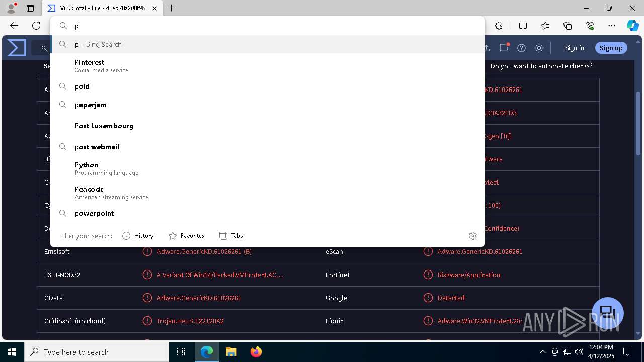This screenshot has width=644, height=362.
Task: Open Edge Collections icon
Action: pyautogui.click(x=568, y=26)
